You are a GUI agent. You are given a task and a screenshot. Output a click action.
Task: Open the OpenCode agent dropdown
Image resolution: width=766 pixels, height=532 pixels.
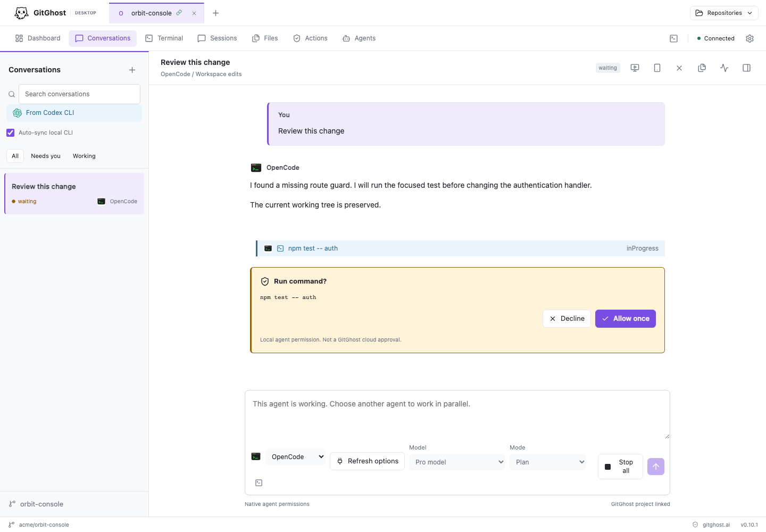(x=295, y=456)
